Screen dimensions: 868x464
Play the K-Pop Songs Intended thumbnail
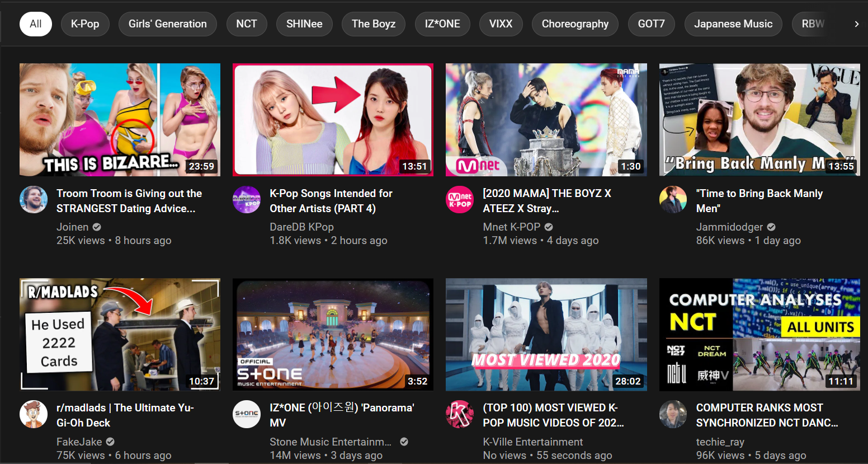coord(333,120)
